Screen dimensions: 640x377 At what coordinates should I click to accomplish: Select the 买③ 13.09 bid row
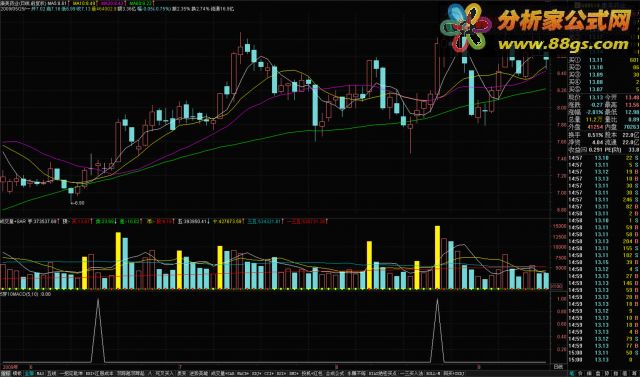pos(604,75)
